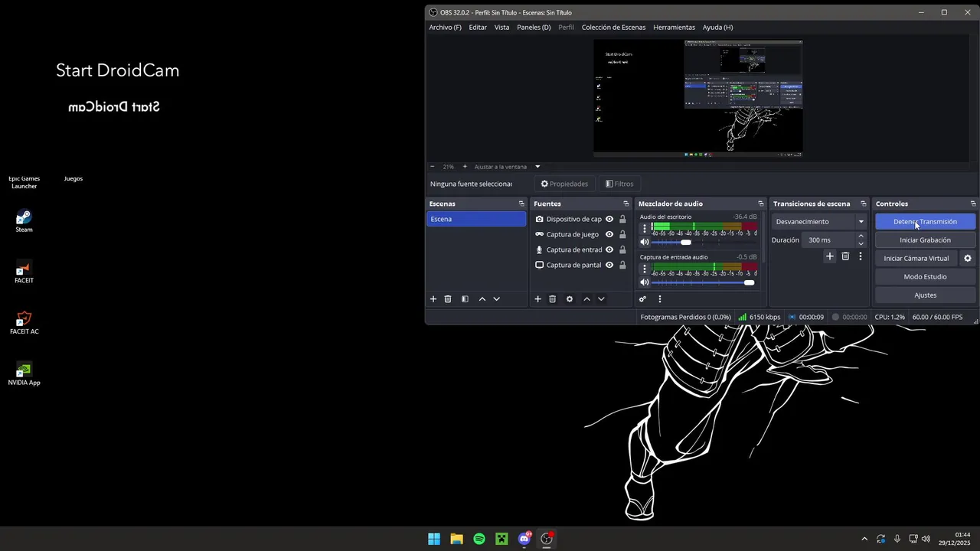
Task: Open Archivo menu
Action: pyautogui.click(x=445, y=27)
